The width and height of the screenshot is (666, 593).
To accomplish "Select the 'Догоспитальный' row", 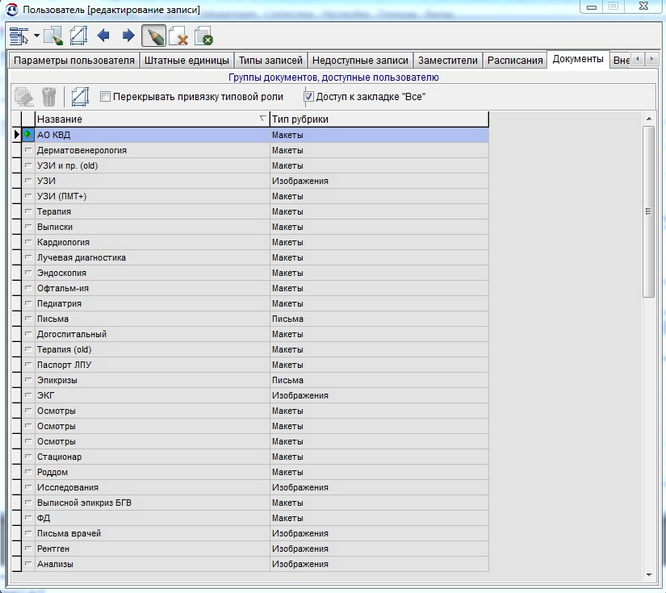I will (255, 334).
